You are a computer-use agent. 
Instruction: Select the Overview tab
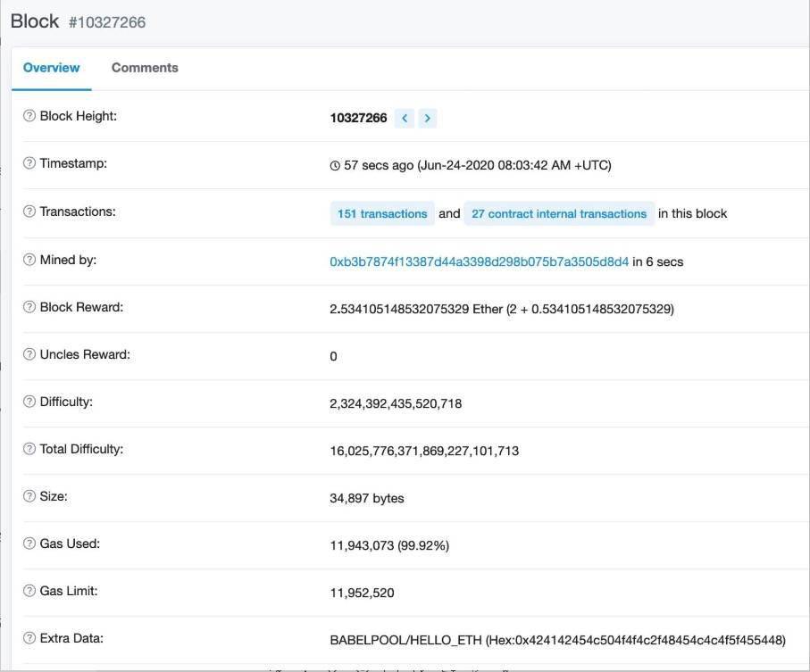click(x=51, y=68)
